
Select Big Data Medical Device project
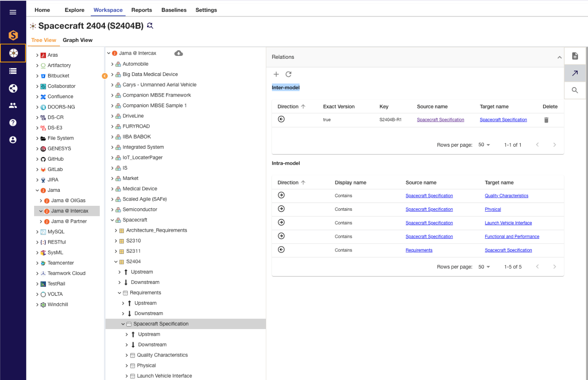pos(150,74)
